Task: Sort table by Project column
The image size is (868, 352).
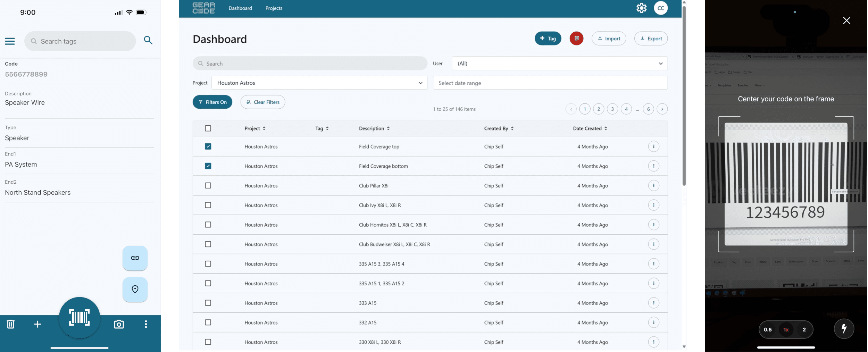Action: coord(255,128)
